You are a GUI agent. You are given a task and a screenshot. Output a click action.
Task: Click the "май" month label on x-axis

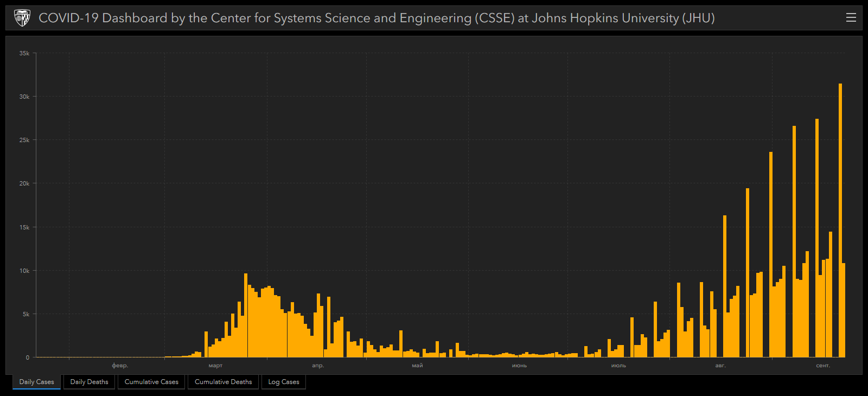(417, 366)
